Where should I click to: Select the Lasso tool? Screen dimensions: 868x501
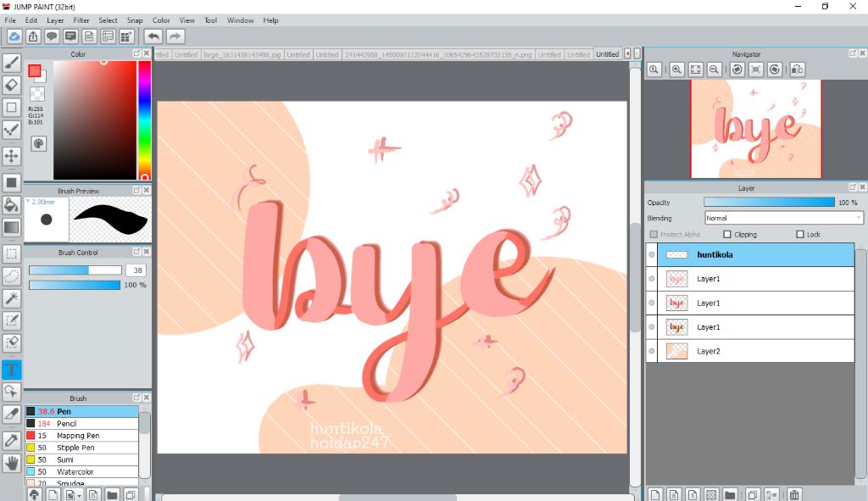pyautogui.click(x=12, y=276)
